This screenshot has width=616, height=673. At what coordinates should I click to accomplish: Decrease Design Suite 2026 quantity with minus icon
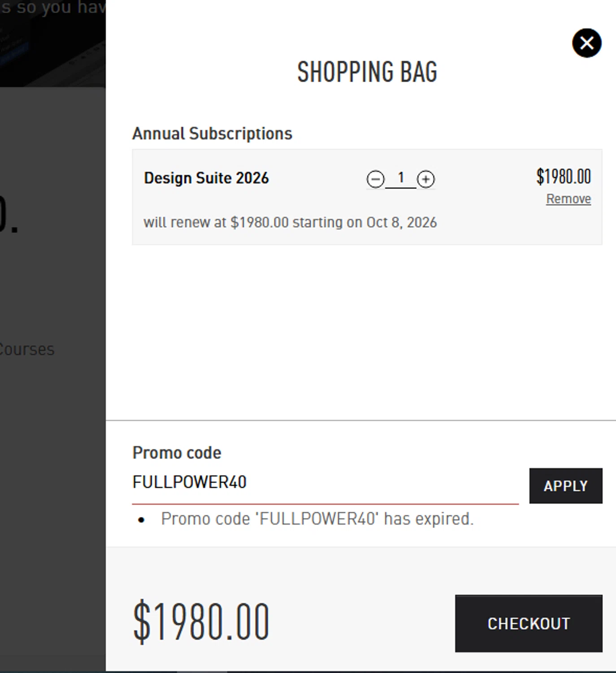tap(375, 179)
